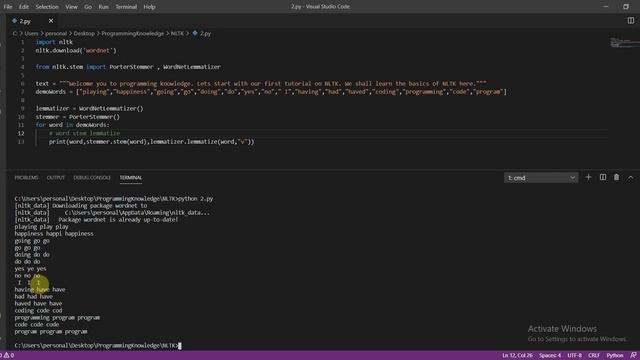Kill terminal with the trash icon

pyautogui.click(x=616, y=178)
